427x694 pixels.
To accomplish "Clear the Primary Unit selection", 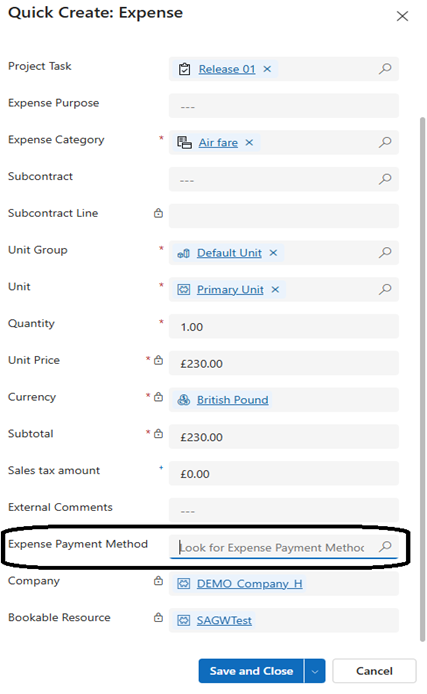I will click(x=275, y=289).
